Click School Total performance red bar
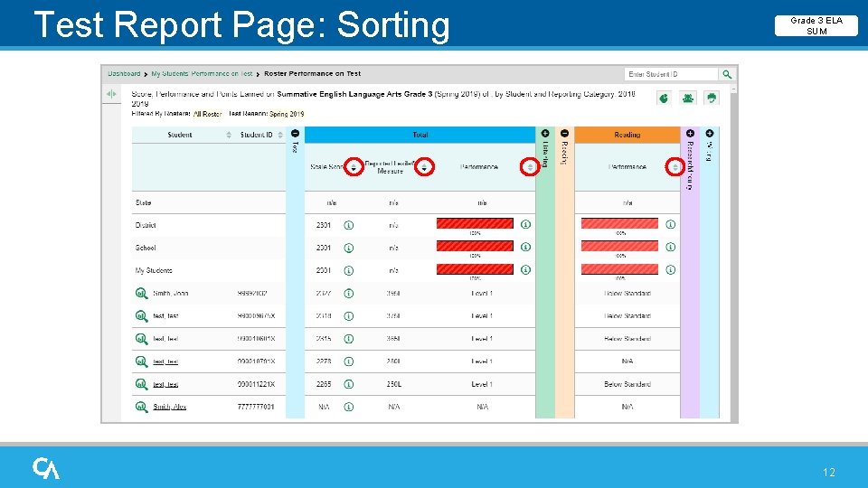868x488 pixels. 475,246
